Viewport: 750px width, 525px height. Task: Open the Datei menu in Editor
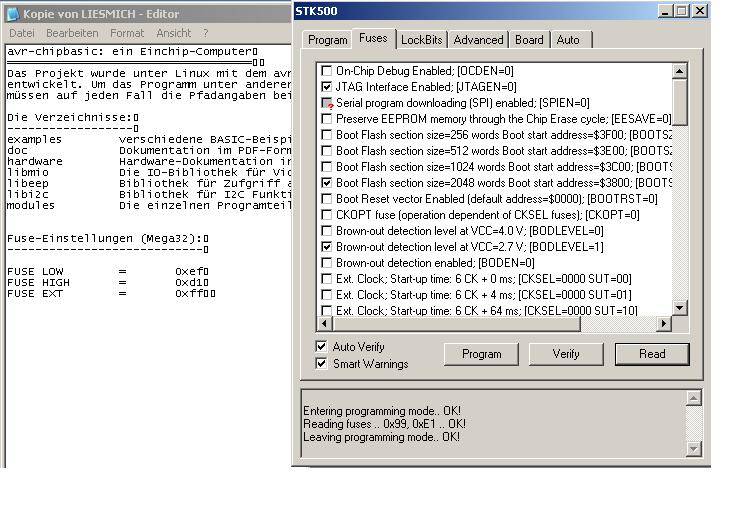[21, 33]
